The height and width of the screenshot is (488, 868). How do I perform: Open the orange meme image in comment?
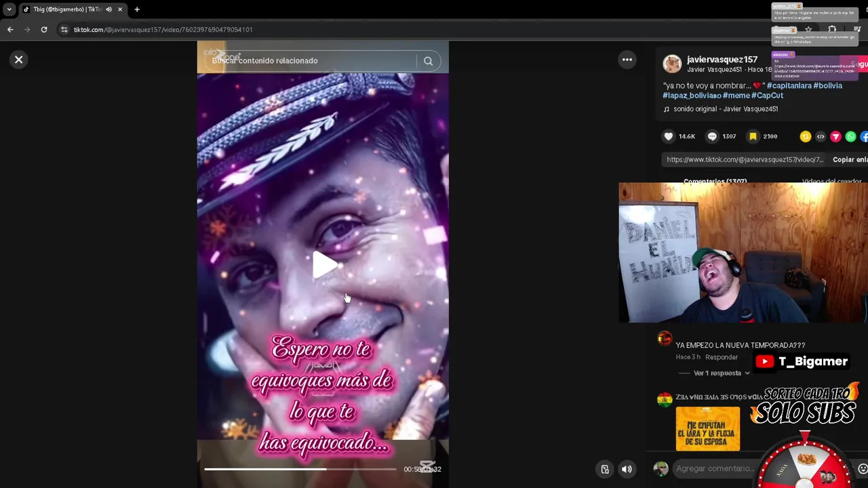708,428
